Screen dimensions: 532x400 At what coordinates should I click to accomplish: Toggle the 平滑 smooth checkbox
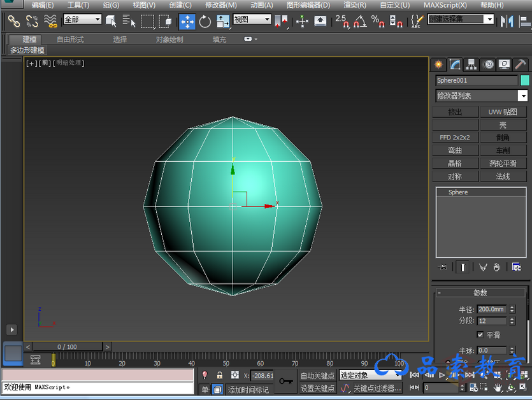click(480, 334)
